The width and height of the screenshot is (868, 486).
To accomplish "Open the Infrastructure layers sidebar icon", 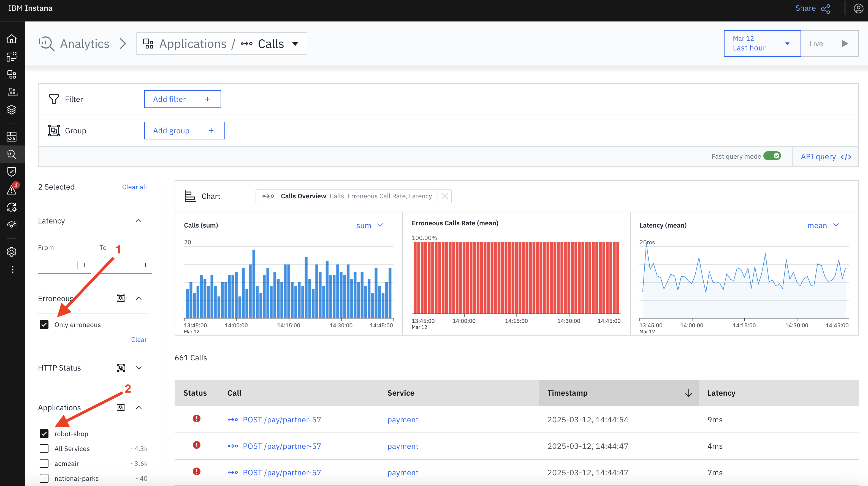I will (12, 110).
